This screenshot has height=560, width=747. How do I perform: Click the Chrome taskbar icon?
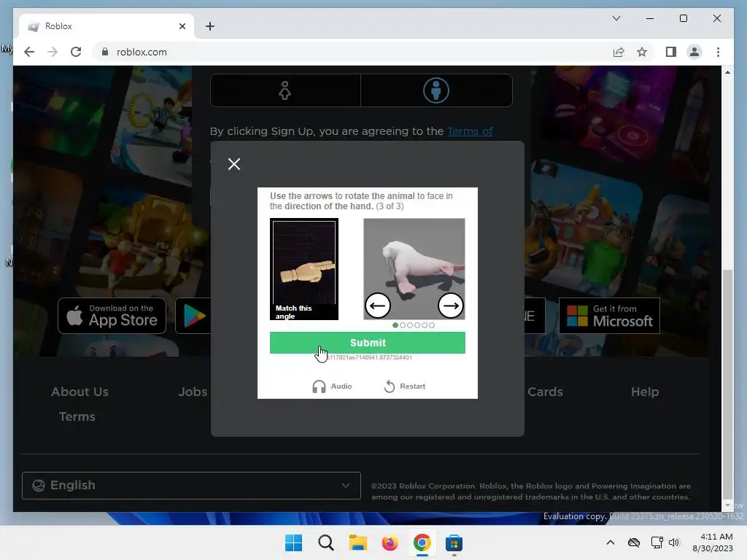(x=422, y=542)
